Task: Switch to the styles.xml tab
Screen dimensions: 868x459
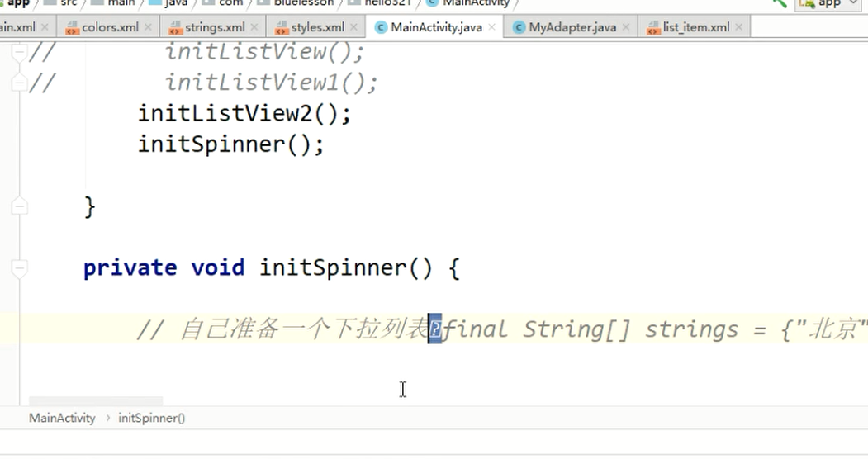Action: pyautogui.click(x=317, y=27)
